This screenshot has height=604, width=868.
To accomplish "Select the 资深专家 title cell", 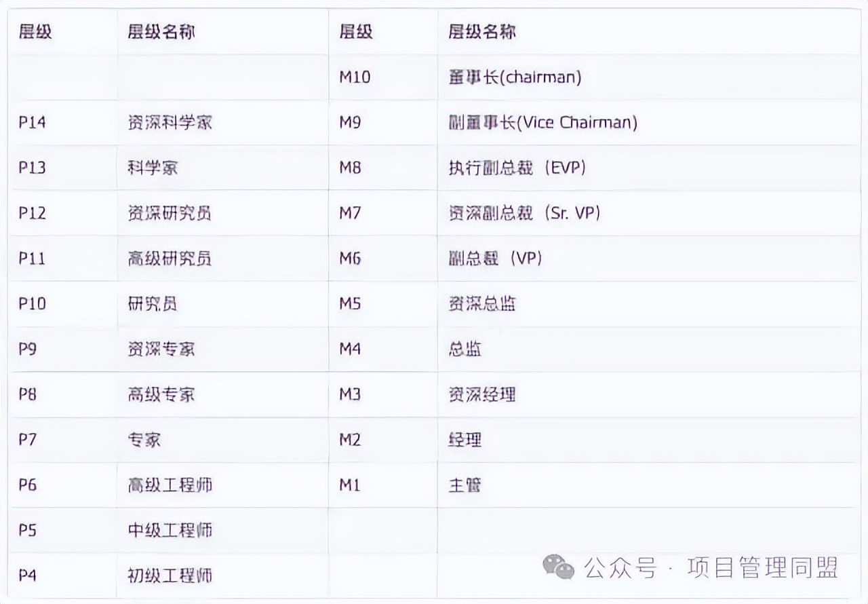I will coord(161,349).
